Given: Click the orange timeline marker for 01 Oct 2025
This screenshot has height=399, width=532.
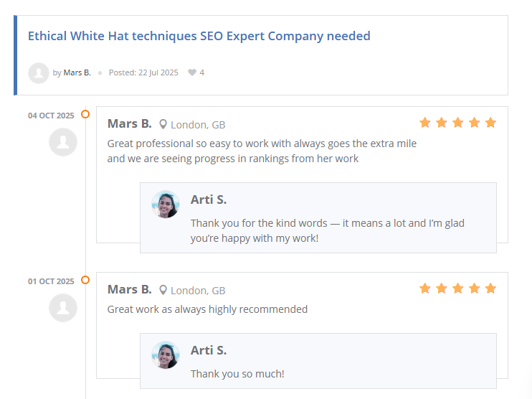Looking at the screenshot, I should click(85, 280).
